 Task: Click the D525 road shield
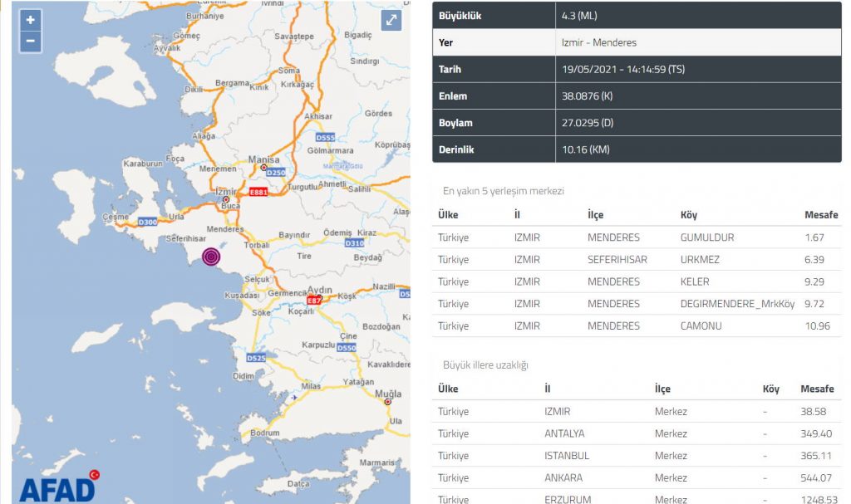[x=256, y=358]
